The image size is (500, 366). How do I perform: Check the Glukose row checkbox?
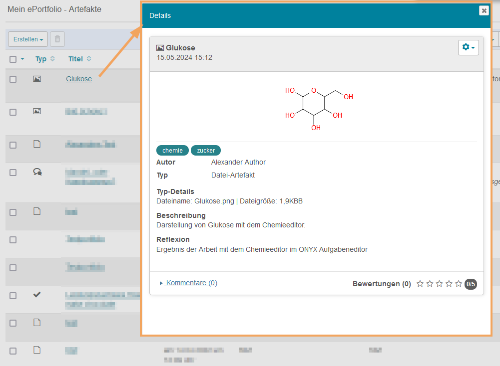click(13, 79)
